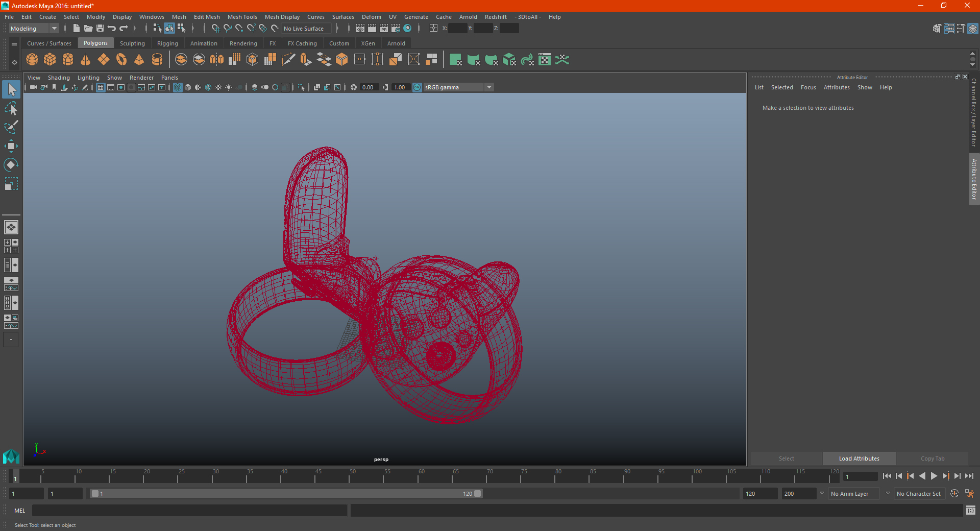Viewport: 980px width, 531px height.
Task: Activate the Rotate tool in toolbox
Action: click(11, 165)
